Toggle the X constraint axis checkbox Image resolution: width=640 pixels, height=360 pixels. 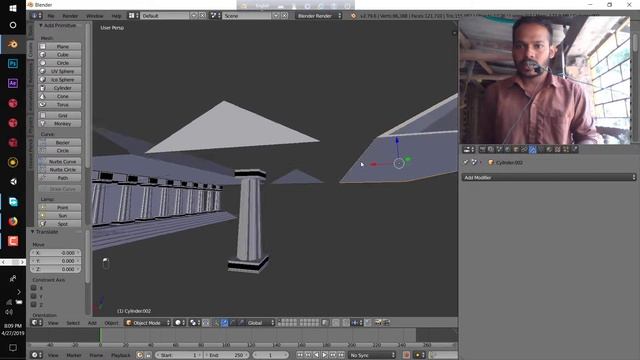(x=34, y=288)
